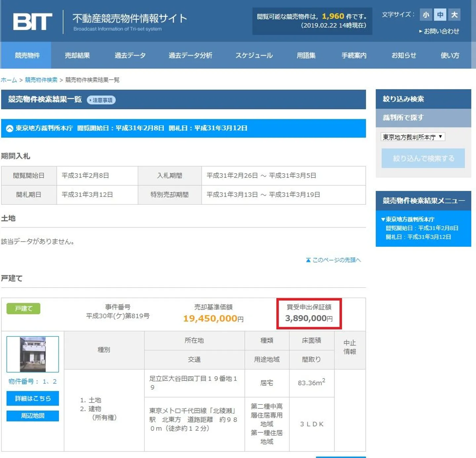Viewport: 476px width, 458px height.
Task: Jump to top via このページの先頭へ
Action: point(334,260)
